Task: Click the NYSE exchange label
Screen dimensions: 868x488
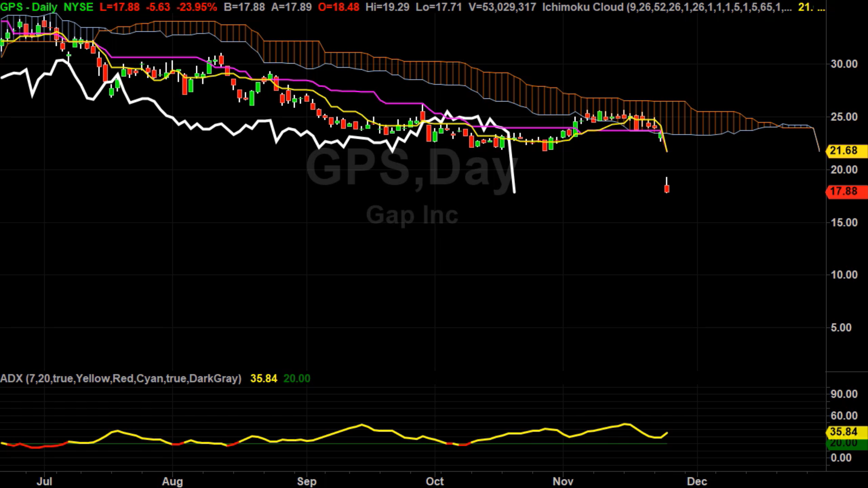Action: [78, 7]
